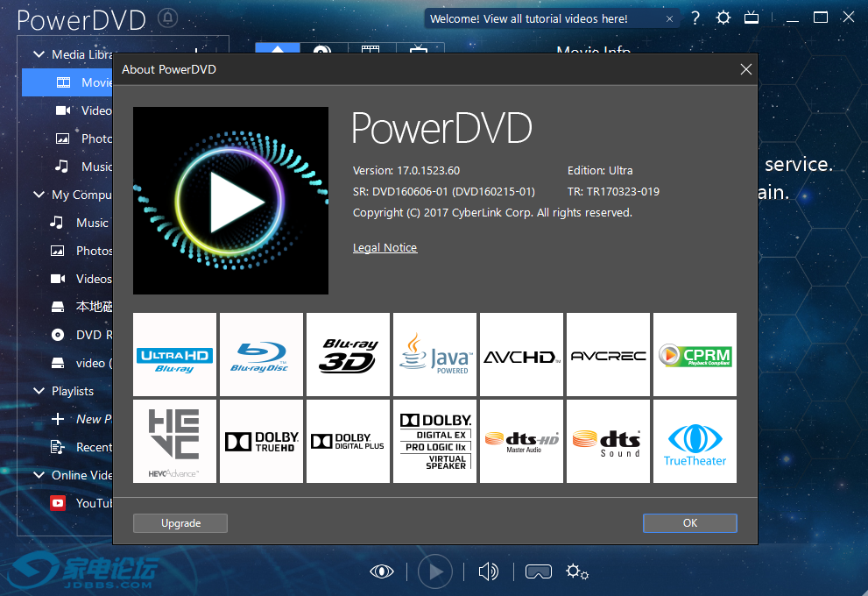Dismiss the tutorial videos welcome banner

[x=669, y=18]
